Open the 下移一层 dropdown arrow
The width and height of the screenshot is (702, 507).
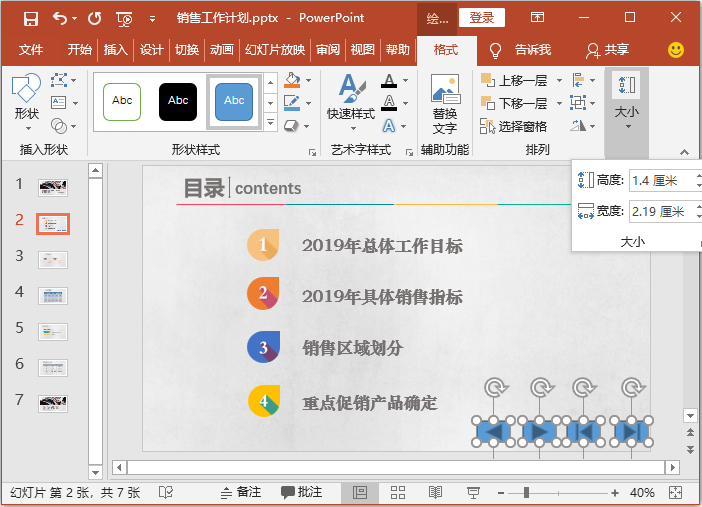559,103
